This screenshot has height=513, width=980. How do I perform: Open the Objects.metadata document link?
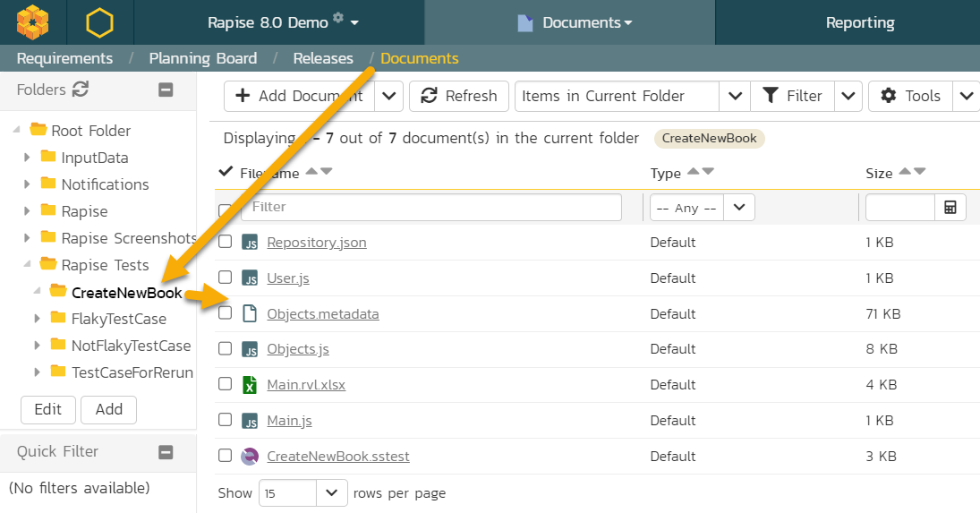[x=323, y=313]
